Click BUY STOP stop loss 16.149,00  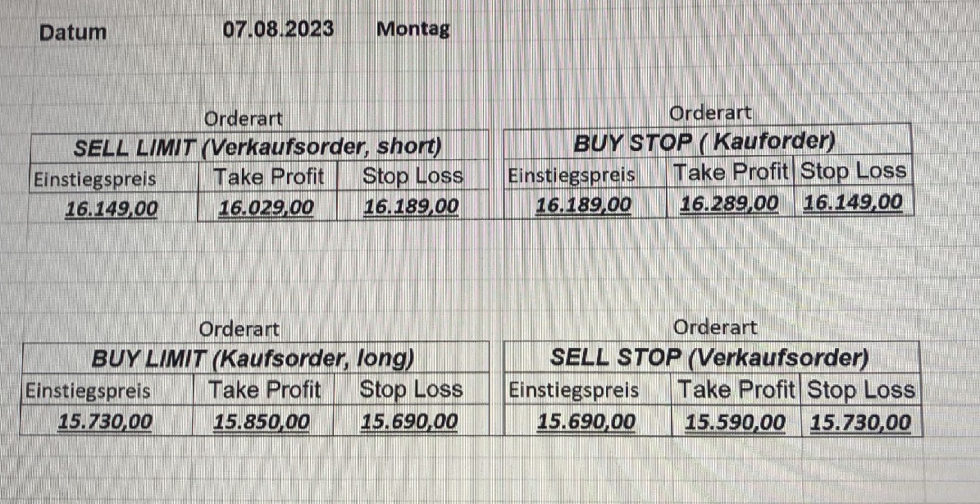click(853, 202)
